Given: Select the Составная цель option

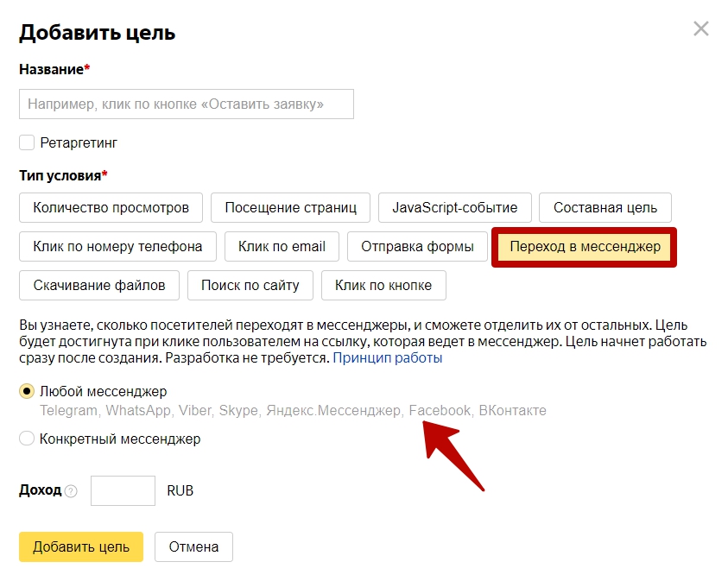Looking at the screenshot, I should click(x=605, y=207).
